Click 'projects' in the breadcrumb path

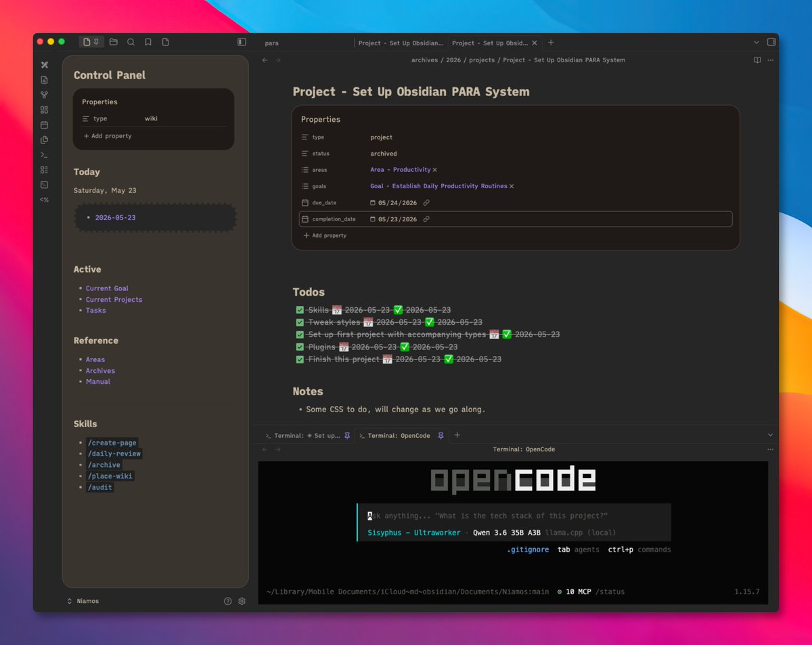click(x=482, y=60)
